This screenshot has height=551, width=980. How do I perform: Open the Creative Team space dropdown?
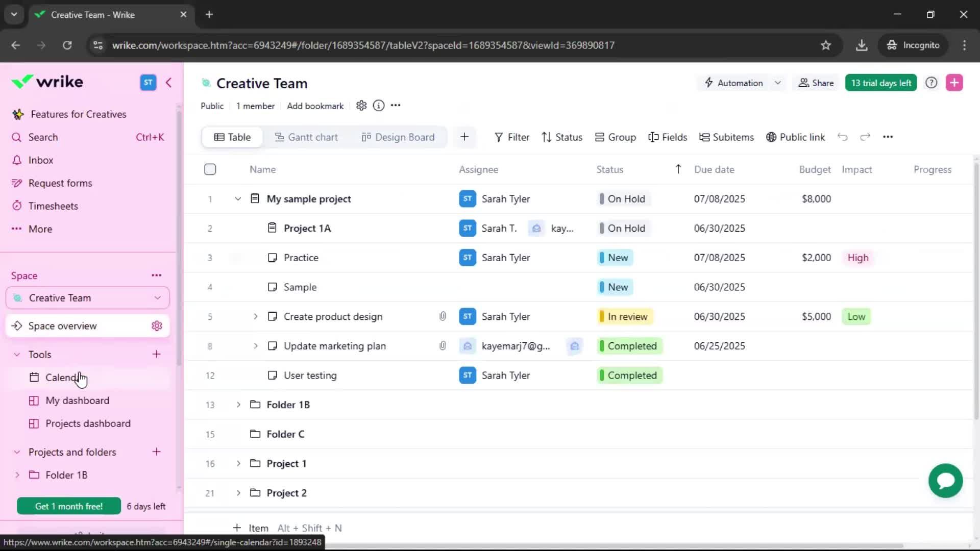tap(87, 298)
